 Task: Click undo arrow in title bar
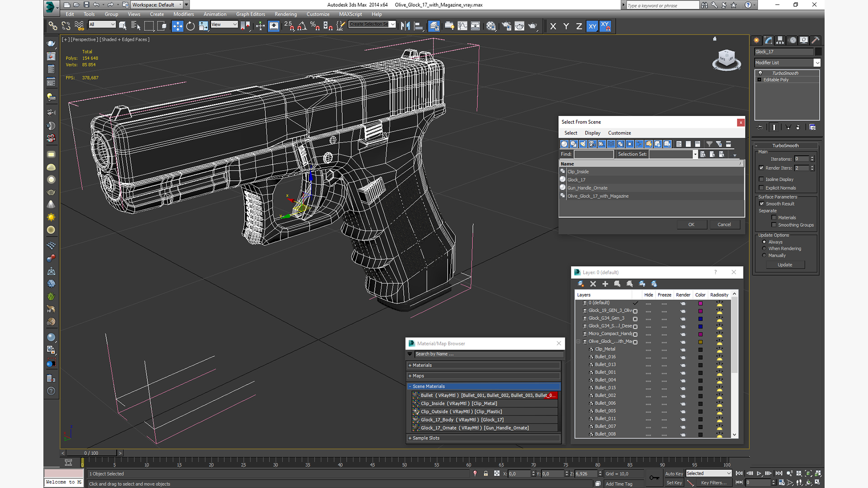tap(96, 5)
